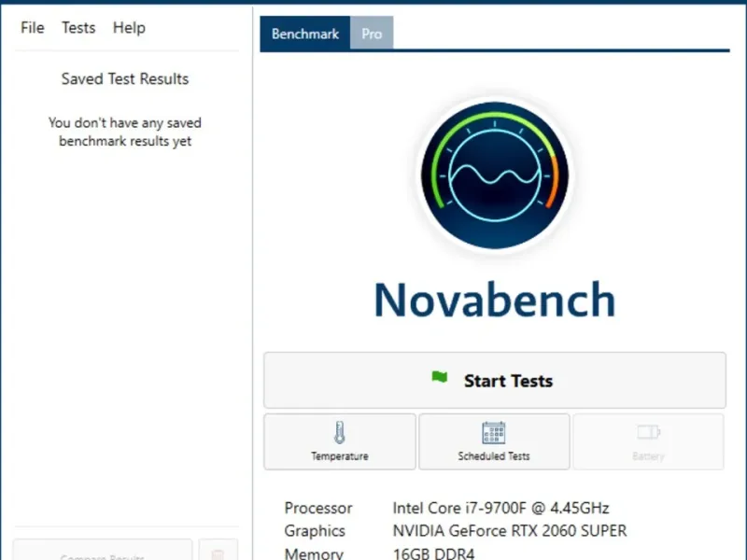The width and height of the screenshot is (747, 560).
Task: Click the '16GB DDR4' memory value
Action: click(433, 553)
